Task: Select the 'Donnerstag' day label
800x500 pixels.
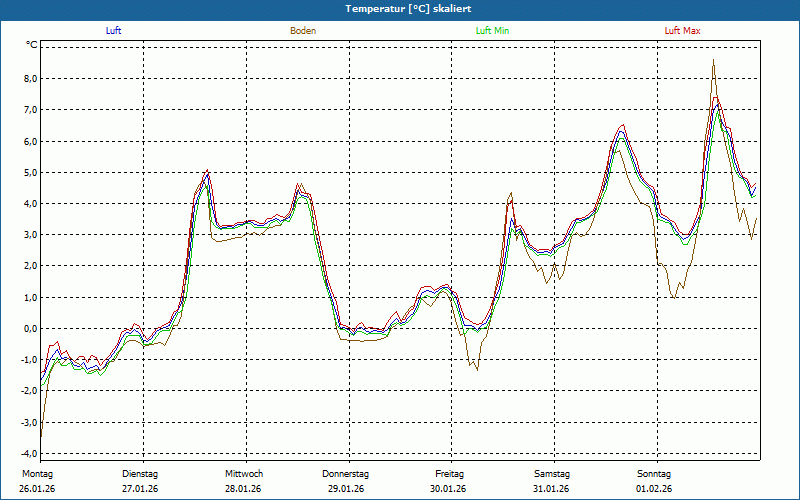Action: click(x=346, y=473)
